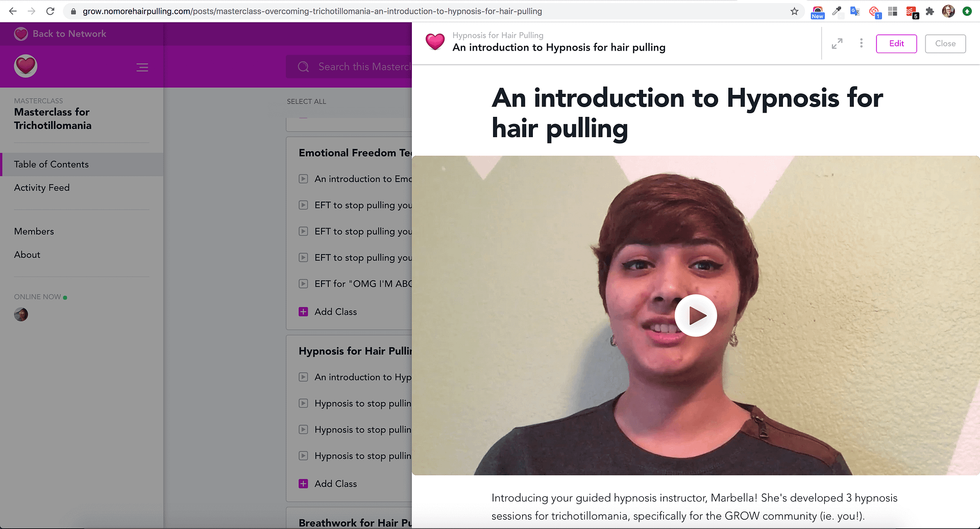Viewport: 980px width, 529px height.
Task: Open the Todoist extension with badge
Action: [x=912, y=12]
